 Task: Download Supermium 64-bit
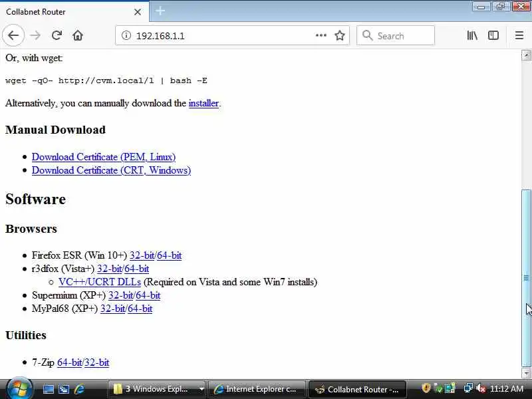click(148, 295)
